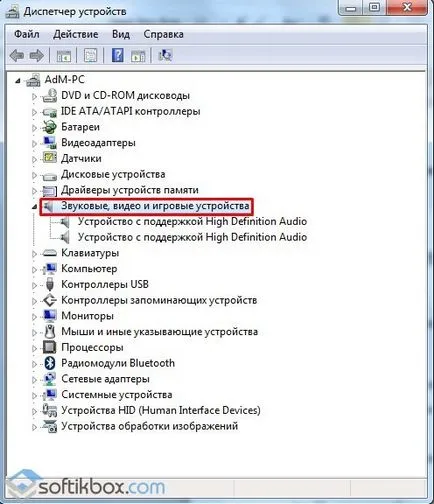
Task: Click the Back arrow toolbar icon
Action: pyautogui.click(x=17, y=55)
